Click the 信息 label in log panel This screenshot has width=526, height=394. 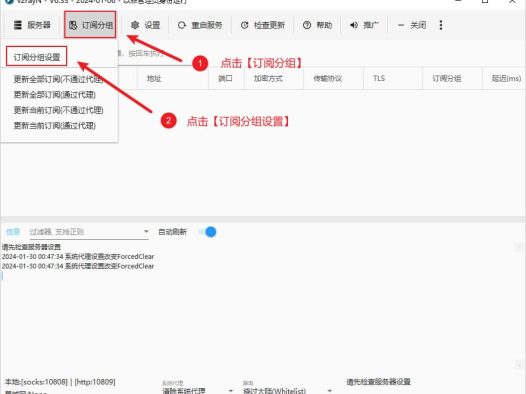(x=13, y=232)
